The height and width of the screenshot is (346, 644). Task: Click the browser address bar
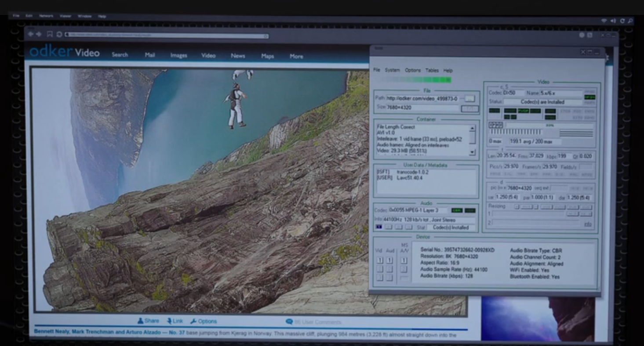pos(167,35)
